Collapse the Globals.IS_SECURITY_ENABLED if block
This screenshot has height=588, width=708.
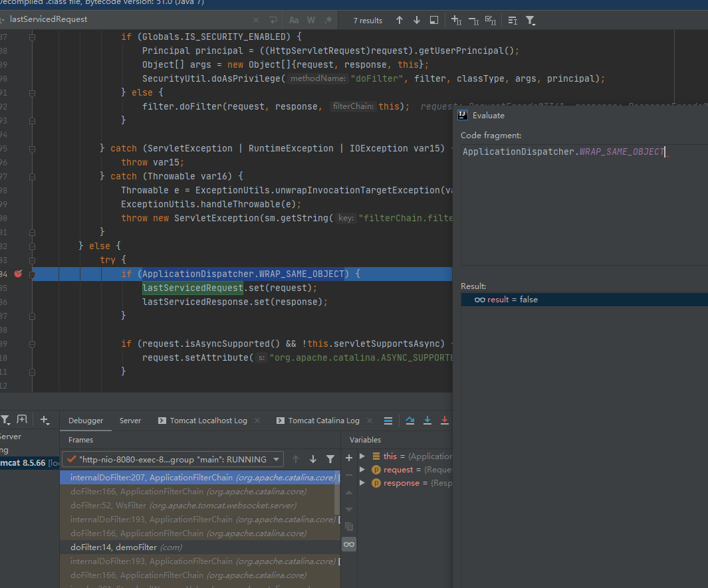coord(32,37)
